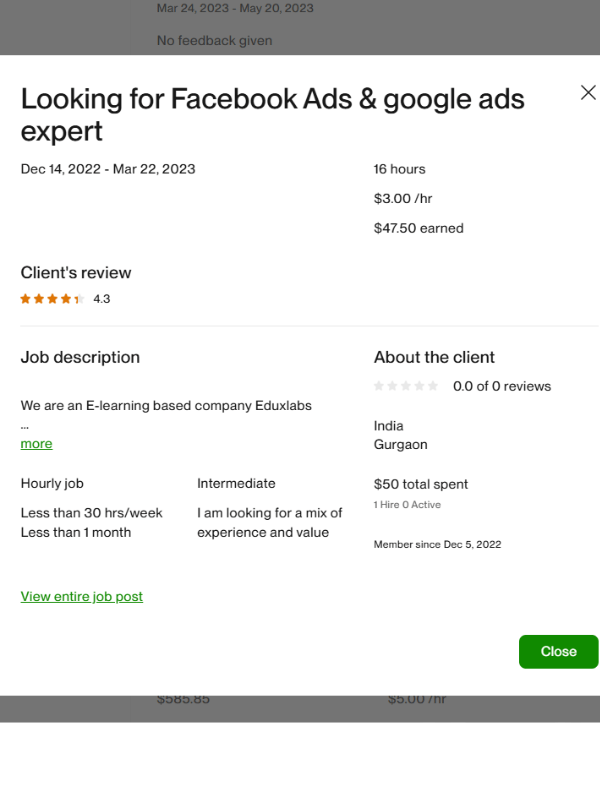Click the About the client heading
Image resolution: width=600 pixels, height=800 pixels.
(434, 357)
